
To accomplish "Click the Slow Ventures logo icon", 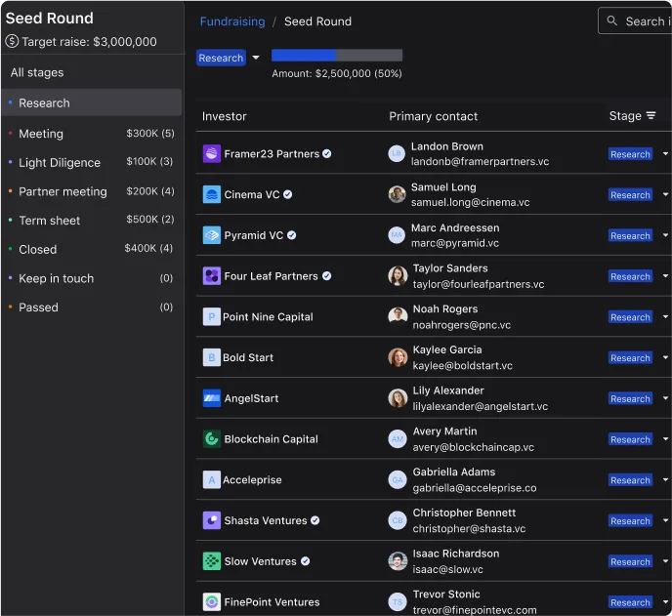I will point(211,561).
